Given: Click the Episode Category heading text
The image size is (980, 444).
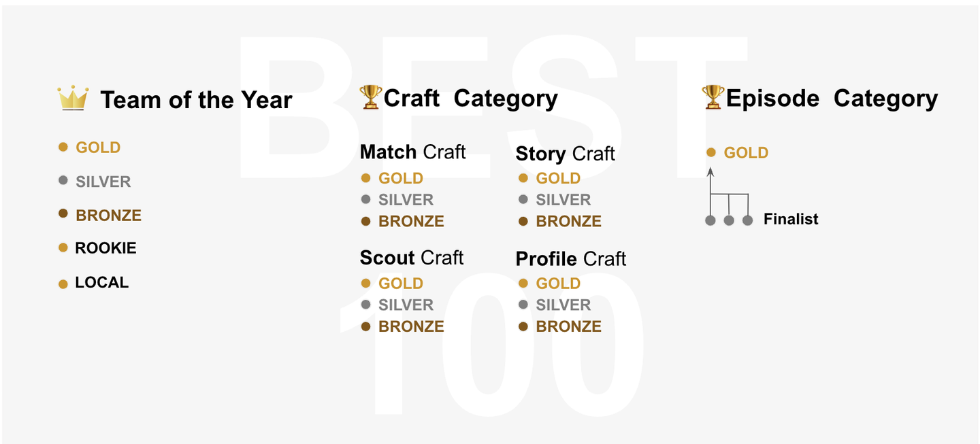Looking at the screenshot, I should click(x=832, y=99).
